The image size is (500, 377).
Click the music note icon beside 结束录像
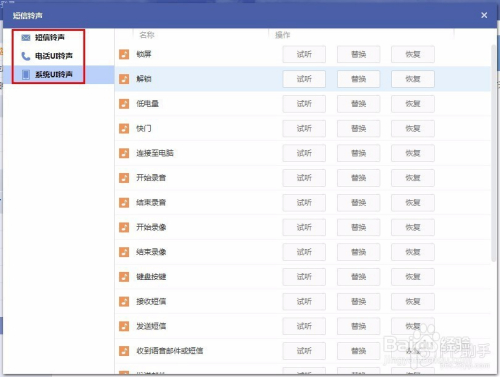pos(124,252)
